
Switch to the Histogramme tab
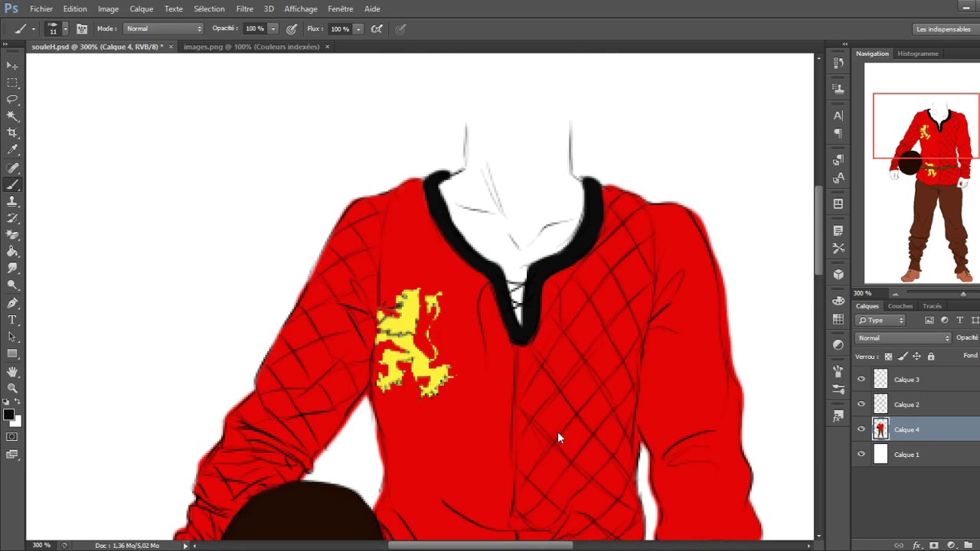pyautogui.click(x=918, y=54)
